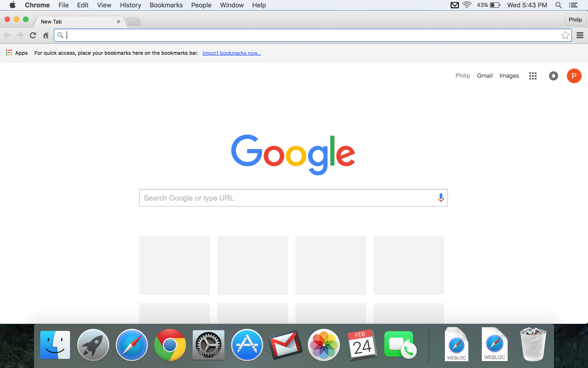The image size is (588, 368).
Task: Open the Apps shortcut in bookmarks bar
Action: [17, 53]
